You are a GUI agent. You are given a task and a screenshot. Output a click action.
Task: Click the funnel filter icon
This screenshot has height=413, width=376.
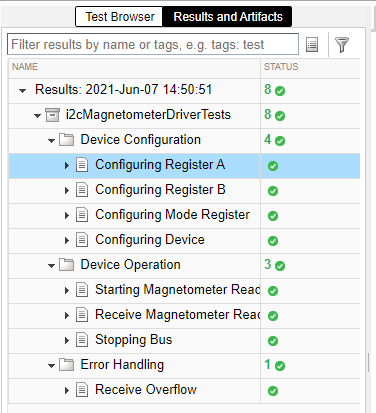coord(342,45)
